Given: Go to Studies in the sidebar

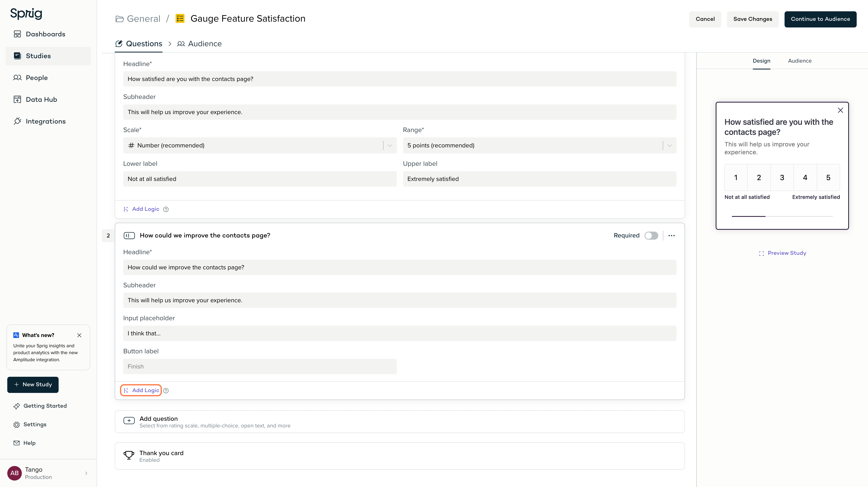Looking at the screenshot, I should 48,56.
